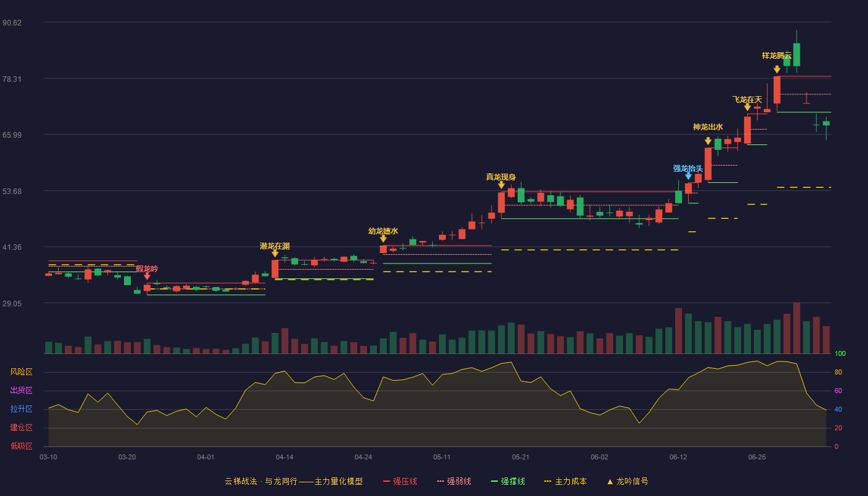Select the 飞龙在天 signal label
The image size is (868, 496).
747,100
